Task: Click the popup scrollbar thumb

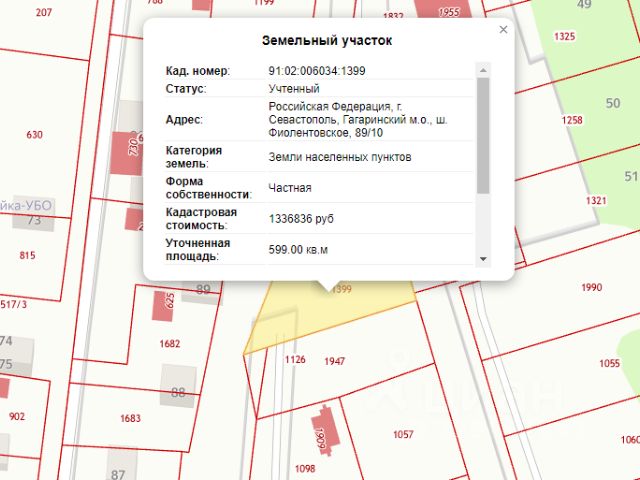Action: click(483, 136)
